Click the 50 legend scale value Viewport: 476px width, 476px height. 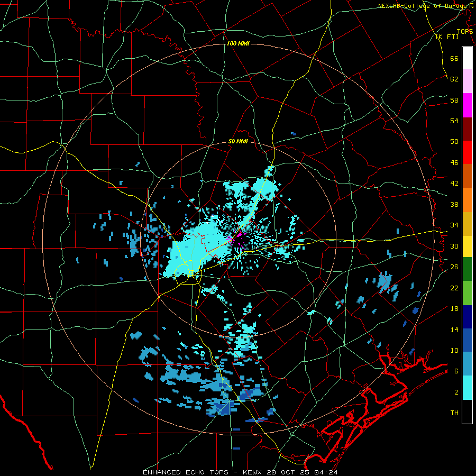[454, 142]
